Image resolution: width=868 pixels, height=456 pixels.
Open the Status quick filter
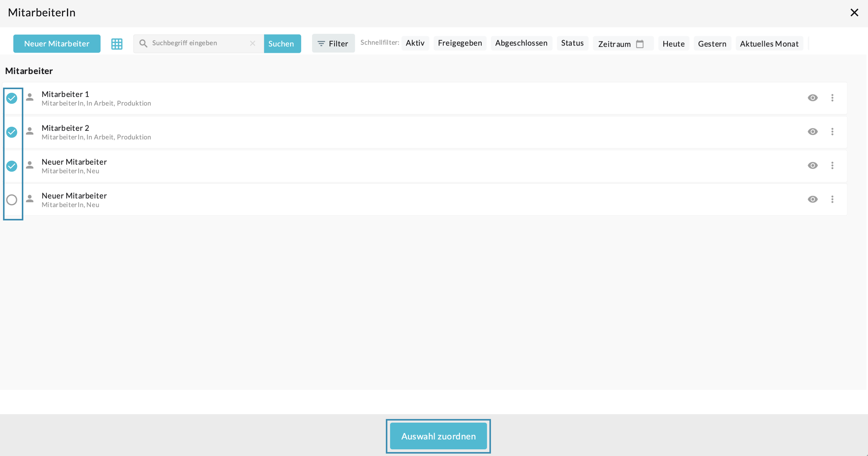click(572, 43)
